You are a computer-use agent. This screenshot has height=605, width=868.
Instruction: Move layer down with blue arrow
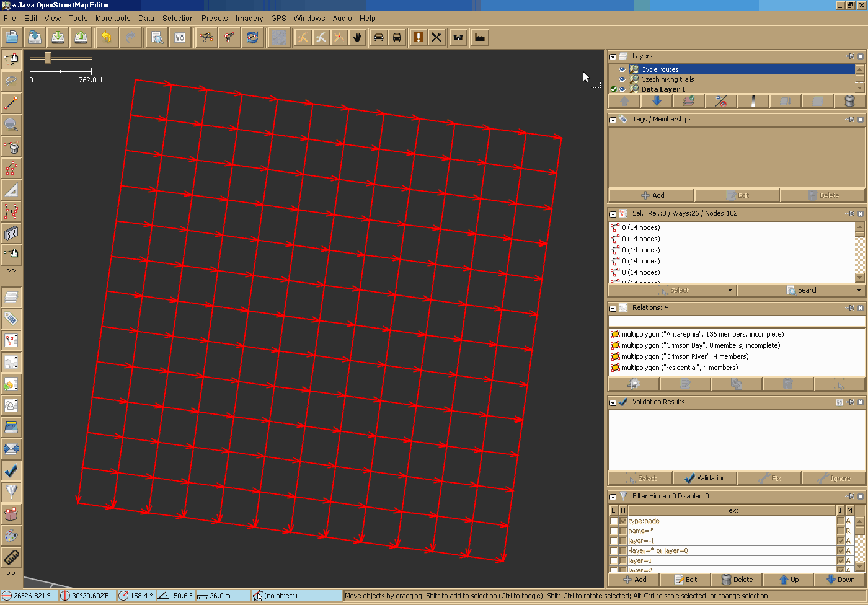(657, 101)
